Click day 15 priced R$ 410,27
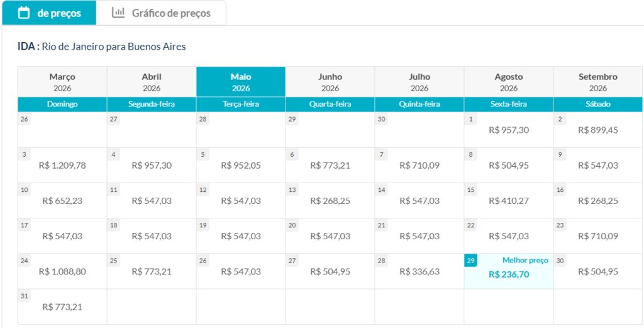 pos(509,201)
